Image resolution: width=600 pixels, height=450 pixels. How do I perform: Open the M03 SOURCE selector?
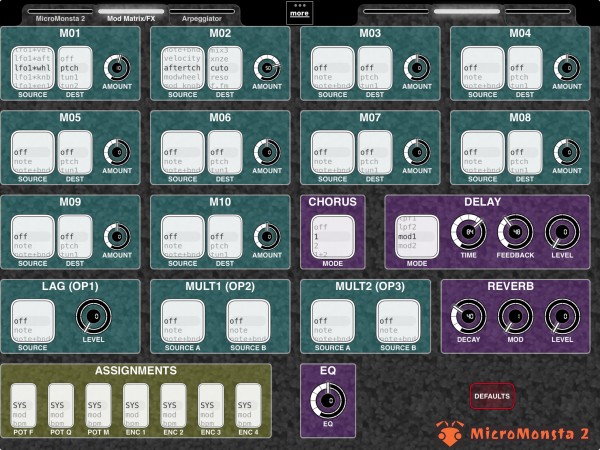tap(333, 68)
